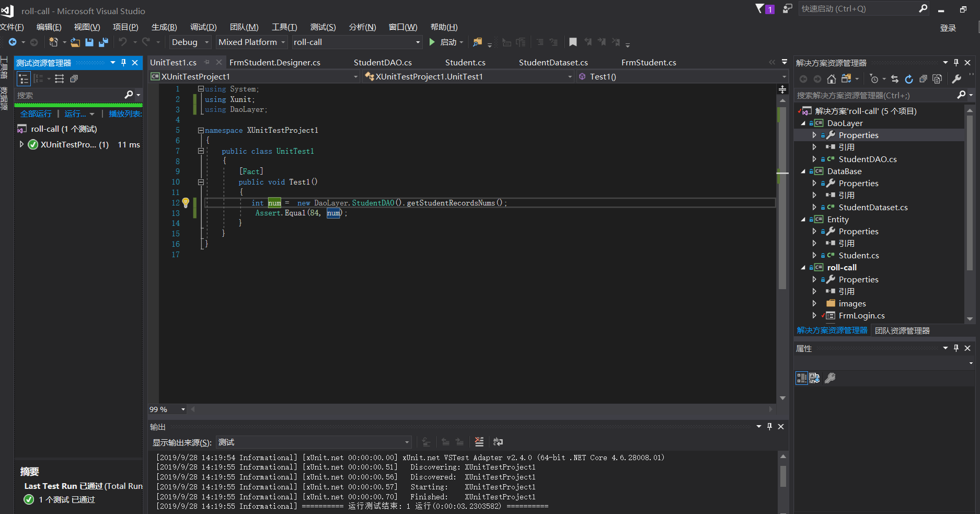Expand the images folder node
The height and width of the screenshot is (514, 980).
(814, 304)
